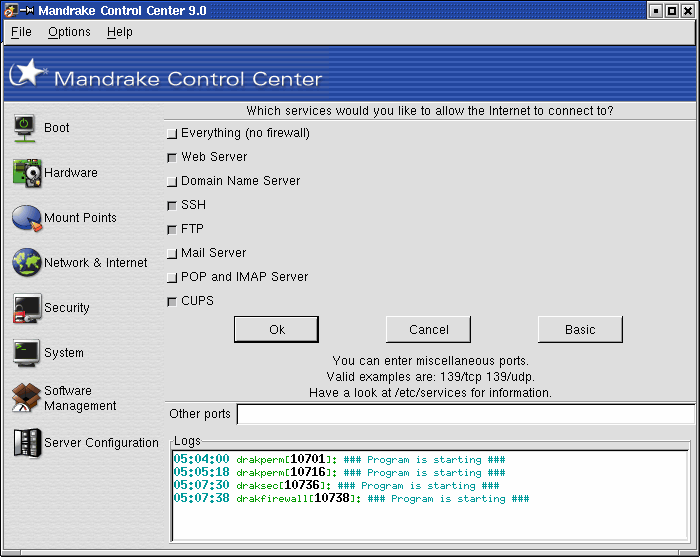Click the Mandrake star logo in banner

coord(28,73)
